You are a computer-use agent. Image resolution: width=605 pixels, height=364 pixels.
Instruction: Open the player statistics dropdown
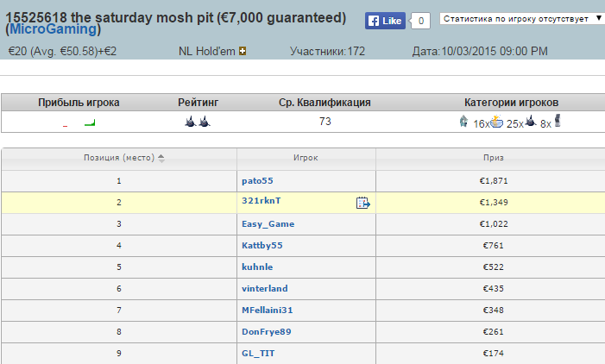522,18
